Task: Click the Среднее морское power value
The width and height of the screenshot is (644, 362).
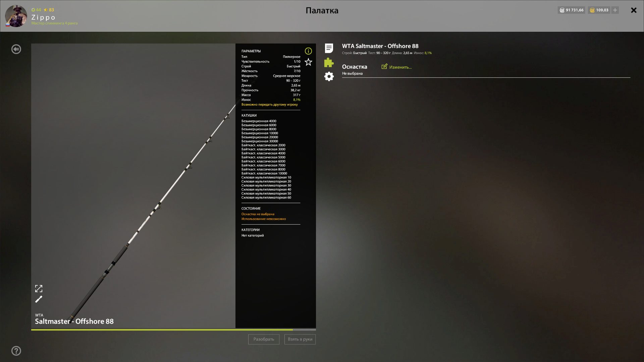Action: [286, 76]
